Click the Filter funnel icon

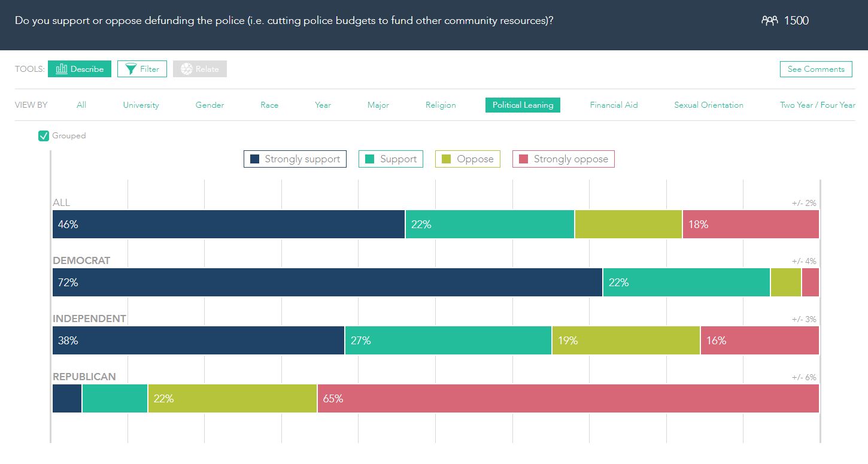(131, 69)
